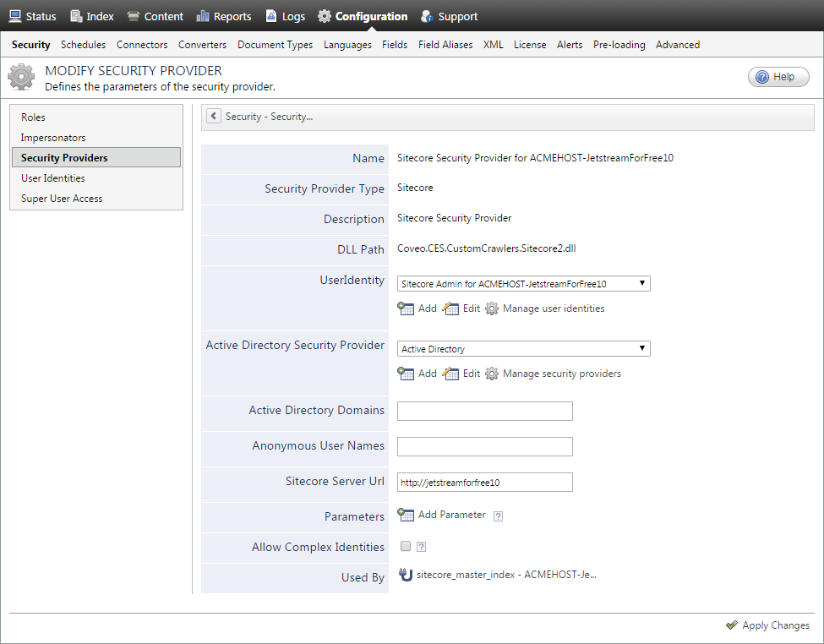Click the Help button
Viewport: 824px width, 644px height.
778,76
